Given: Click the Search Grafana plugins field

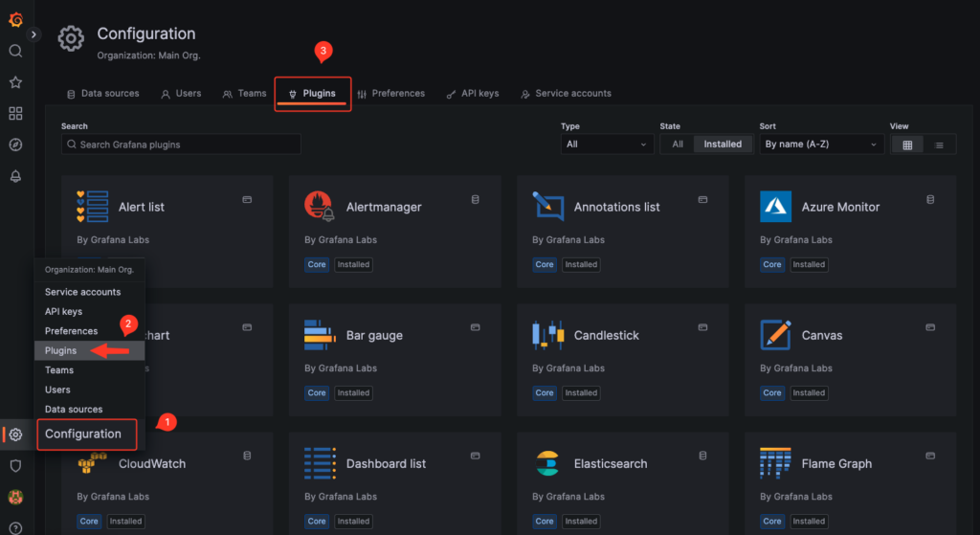Looking at the screenshot, I should coord(181,145).
